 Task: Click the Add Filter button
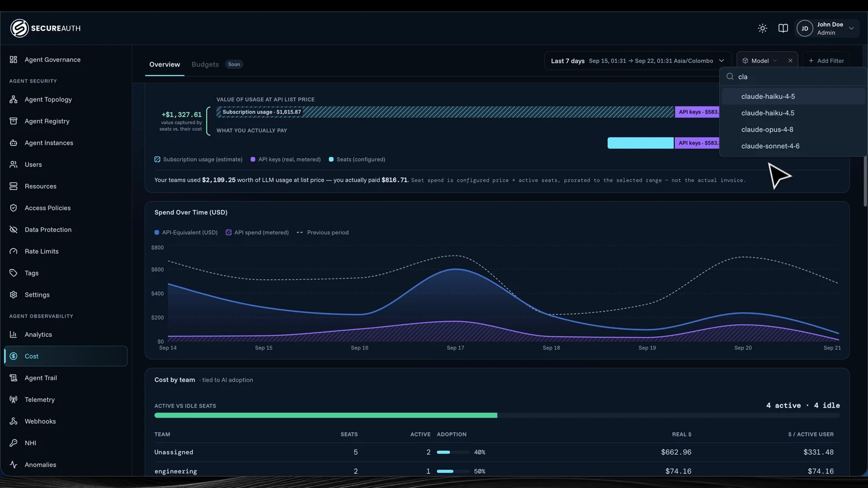pyautogui.click(x=826, y=61)
